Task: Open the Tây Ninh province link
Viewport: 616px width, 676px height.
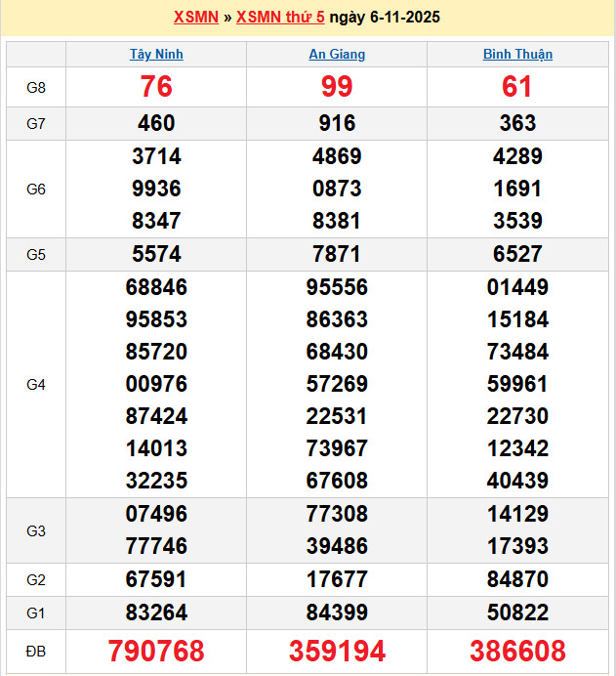Action: 156,54
